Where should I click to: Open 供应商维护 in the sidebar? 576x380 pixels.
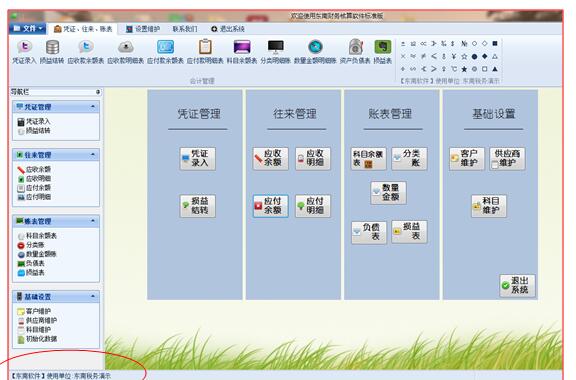(x=37, y=320)
